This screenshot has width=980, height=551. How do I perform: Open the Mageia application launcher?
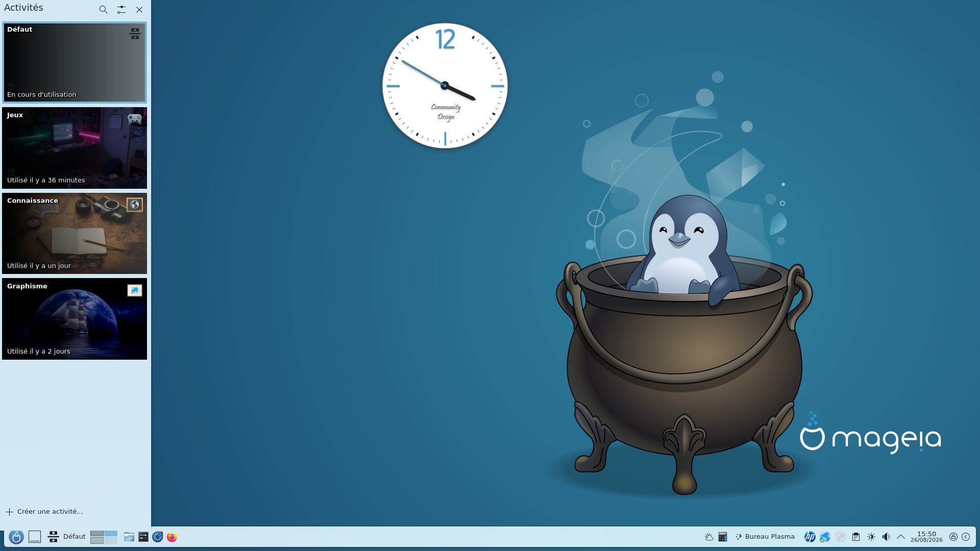tap(16, 537)
